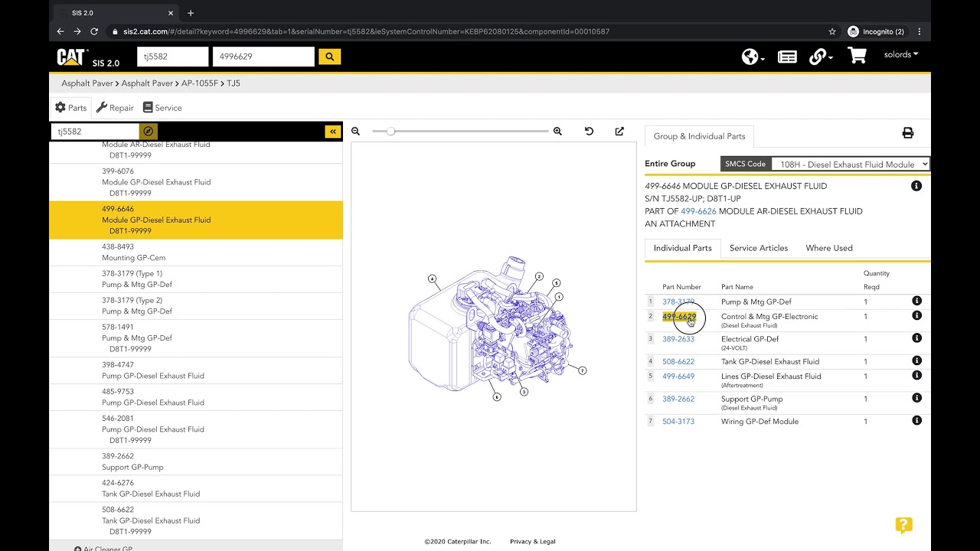980x551 pixels.
Task: Bookmark this page with the star icon
Action: 832,31
